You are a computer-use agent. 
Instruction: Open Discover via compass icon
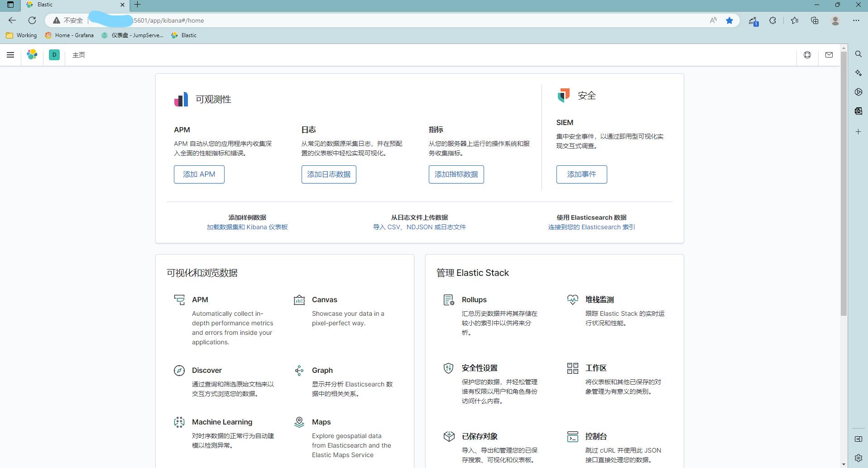click(x=179, y=371)
